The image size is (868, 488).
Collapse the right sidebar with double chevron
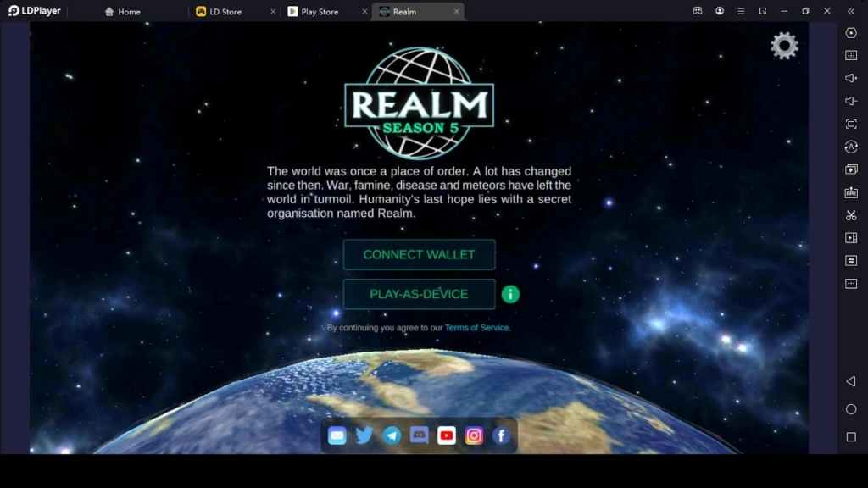(x=851, y=11)
